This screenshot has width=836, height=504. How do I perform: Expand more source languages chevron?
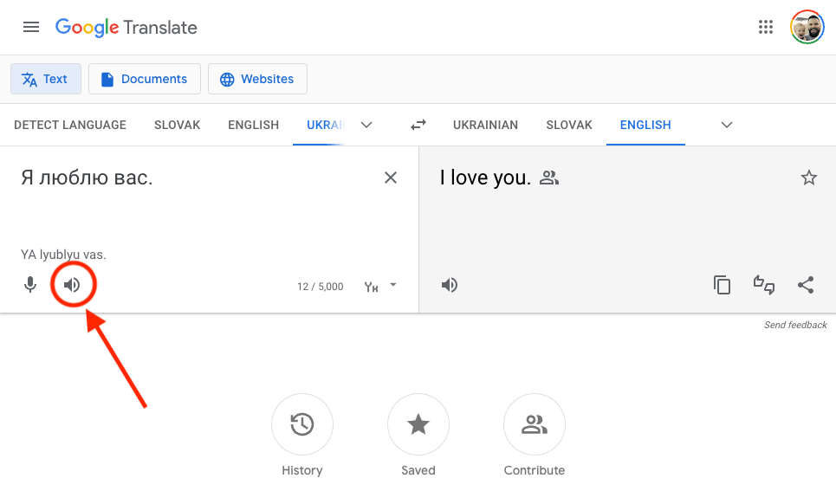coord(366,125)
